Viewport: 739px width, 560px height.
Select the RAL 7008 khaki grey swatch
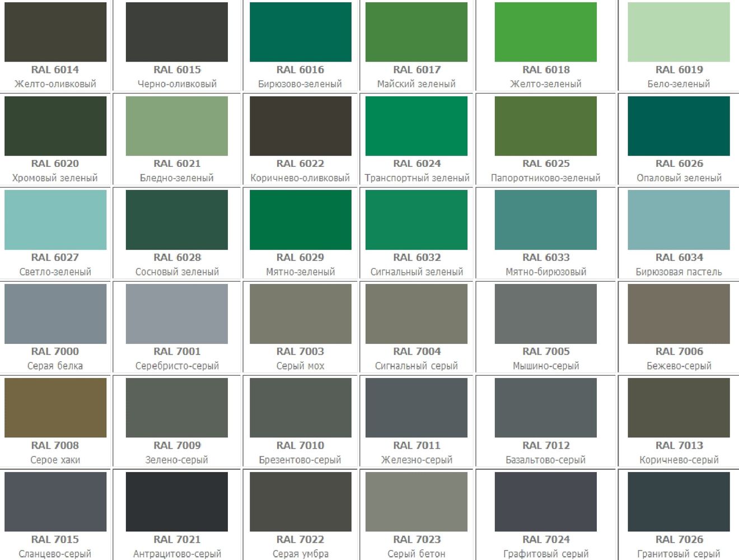(x=55, y=408)
